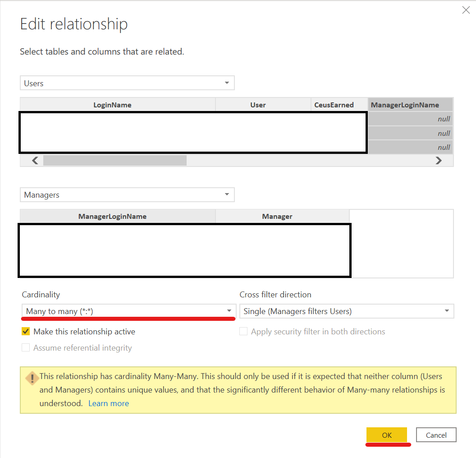Expand the Cardinality dropdown
This screenshot has height=458, width=476.
pos(128,311)
